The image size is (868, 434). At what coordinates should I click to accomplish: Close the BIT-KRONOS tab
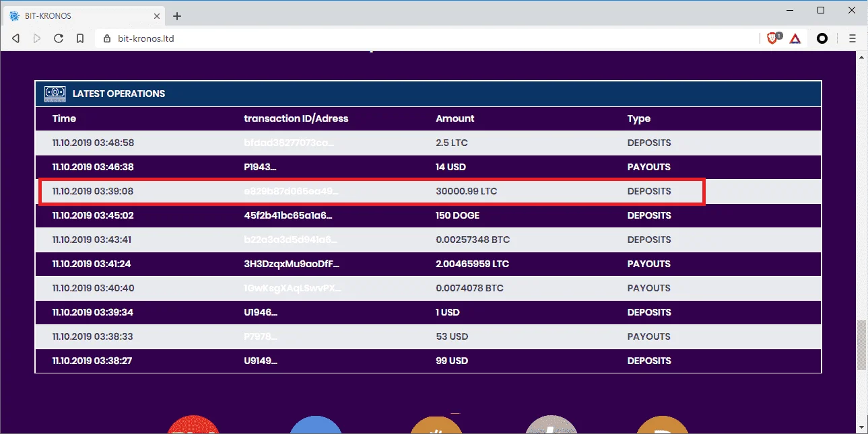coord(156,16)
